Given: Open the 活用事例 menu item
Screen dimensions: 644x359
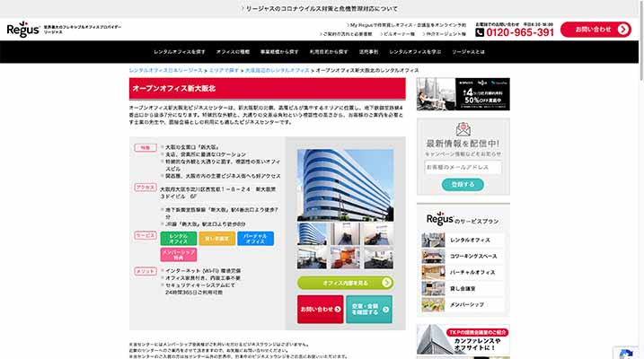Looking at the screenshot, I should tap(368, 52).
